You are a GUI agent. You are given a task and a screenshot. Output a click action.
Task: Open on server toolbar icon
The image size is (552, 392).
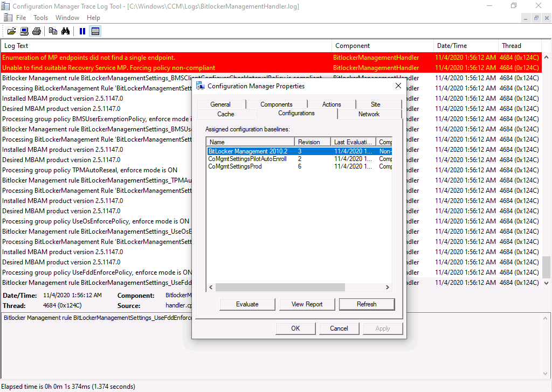(24, 31)
